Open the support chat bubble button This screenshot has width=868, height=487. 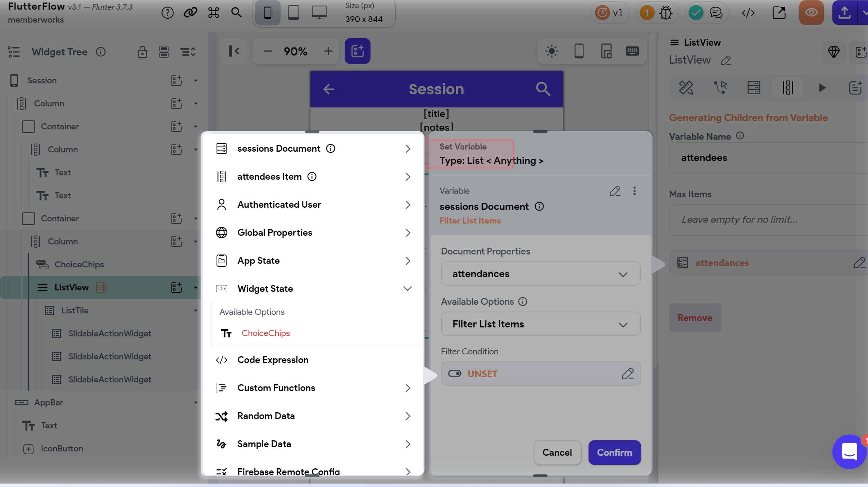point(849,452)
